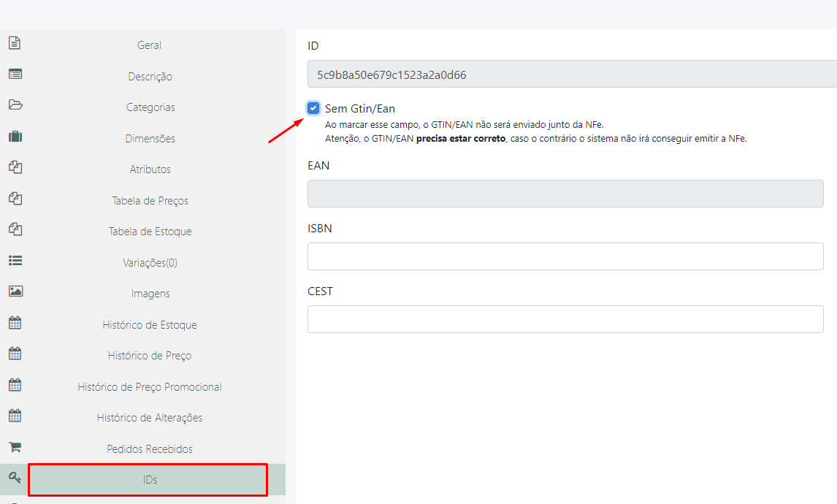
Task: Uncheck the Sem Gtin/Ean checkbox
Action: [314, 109]
